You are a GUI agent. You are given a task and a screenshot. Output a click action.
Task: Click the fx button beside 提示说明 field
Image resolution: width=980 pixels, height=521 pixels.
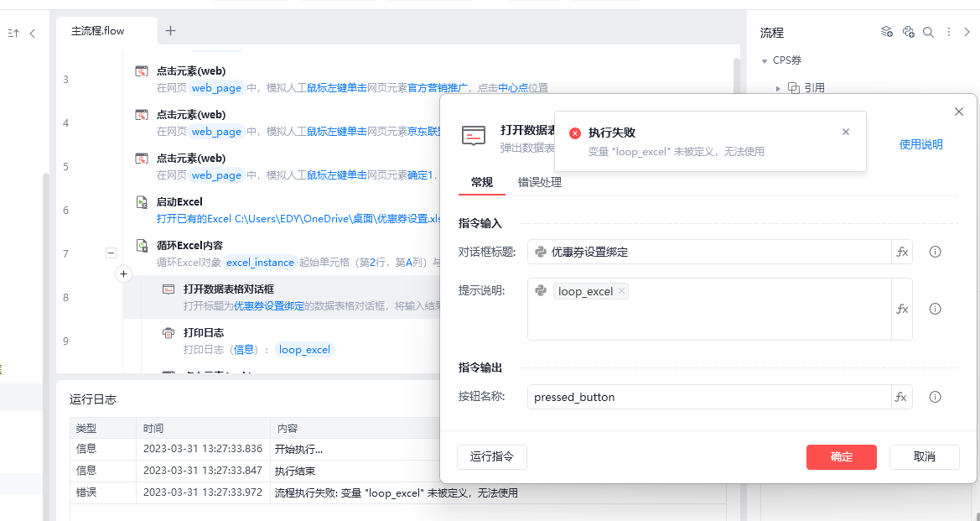902,309
